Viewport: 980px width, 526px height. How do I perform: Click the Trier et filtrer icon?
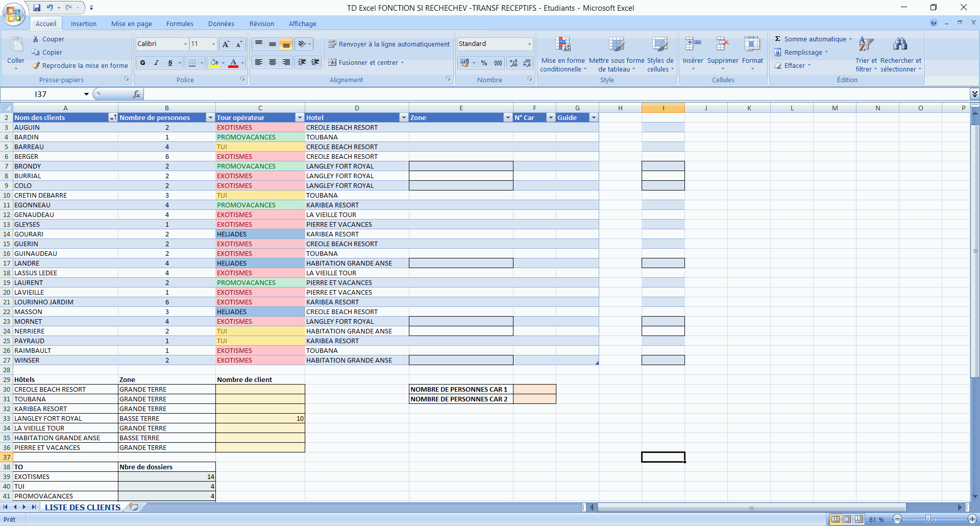point(866,45)
